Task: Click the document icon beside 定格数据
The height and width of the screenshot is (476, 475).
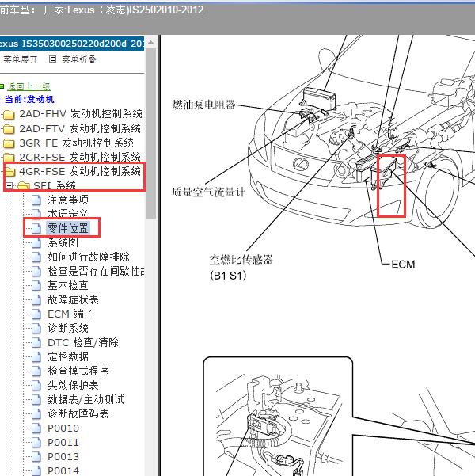Action: (x=36, y=356)
